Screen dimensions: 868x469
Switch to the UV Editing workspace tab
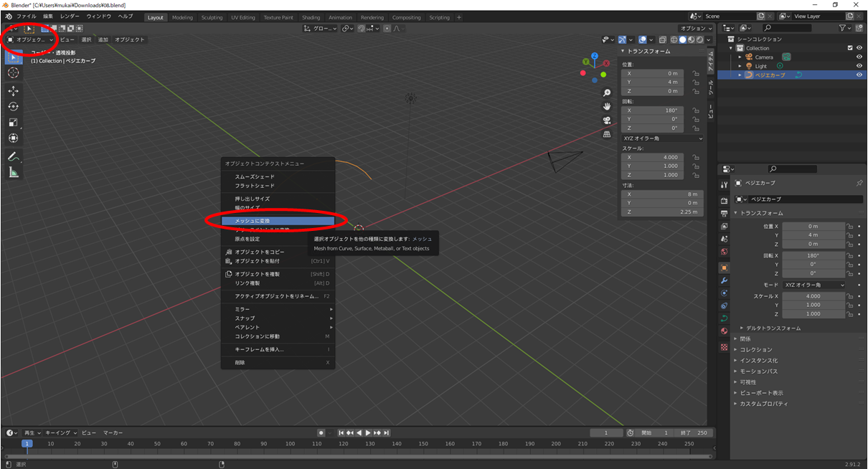(x=242, y=17)
